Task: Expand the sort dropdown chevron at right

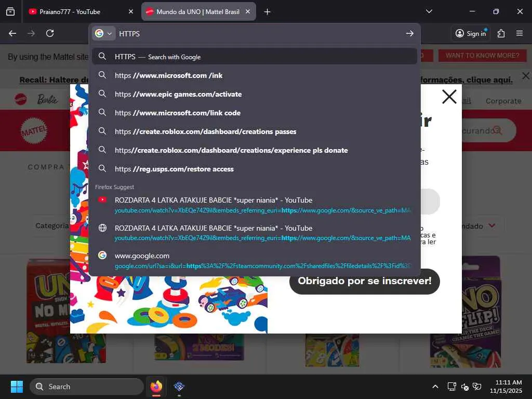Action: coord(492,225)
